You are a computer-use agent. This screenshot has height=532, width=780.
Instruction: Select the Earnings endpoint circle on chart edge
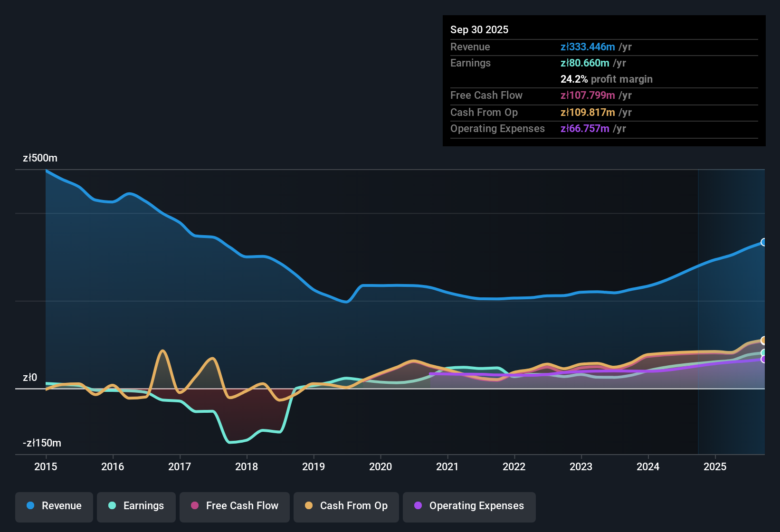click(763, 352)
